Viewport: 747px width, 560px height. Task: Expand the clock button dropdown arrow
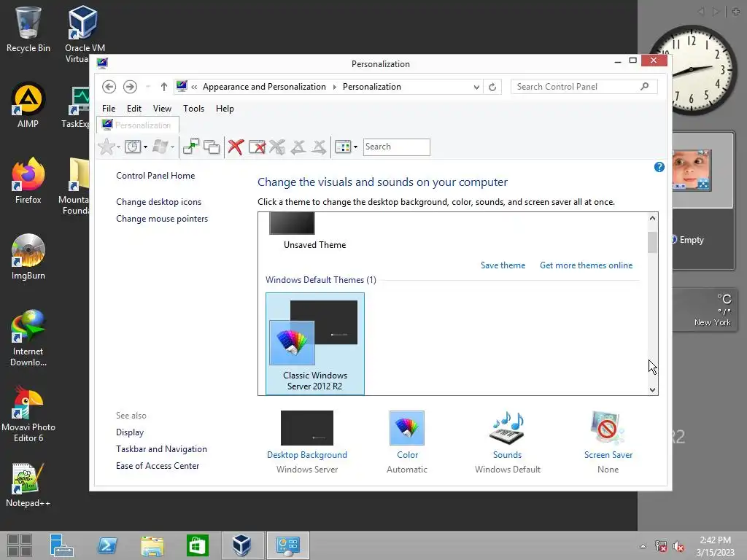[x=145, y=147]
